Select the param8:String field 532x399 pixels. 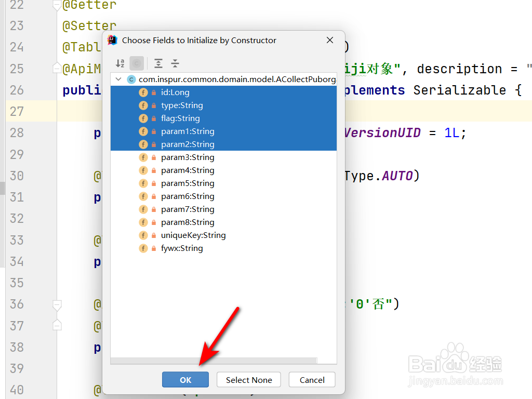[x=223, y=222]
